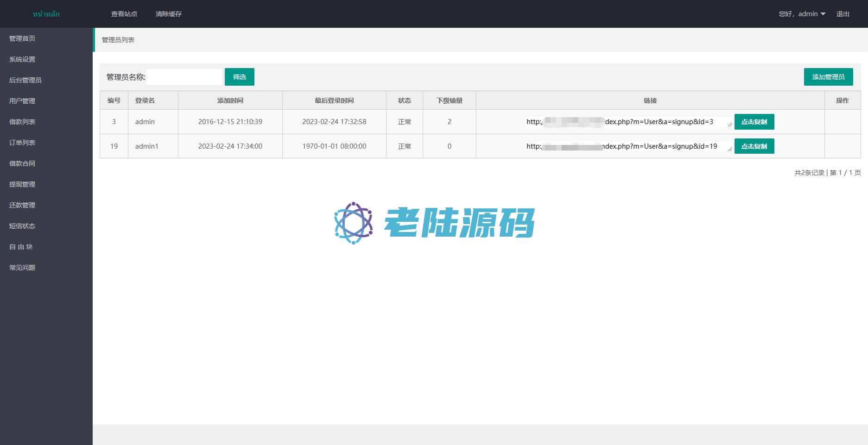Click the 操作 column header

tap(843, 100)
